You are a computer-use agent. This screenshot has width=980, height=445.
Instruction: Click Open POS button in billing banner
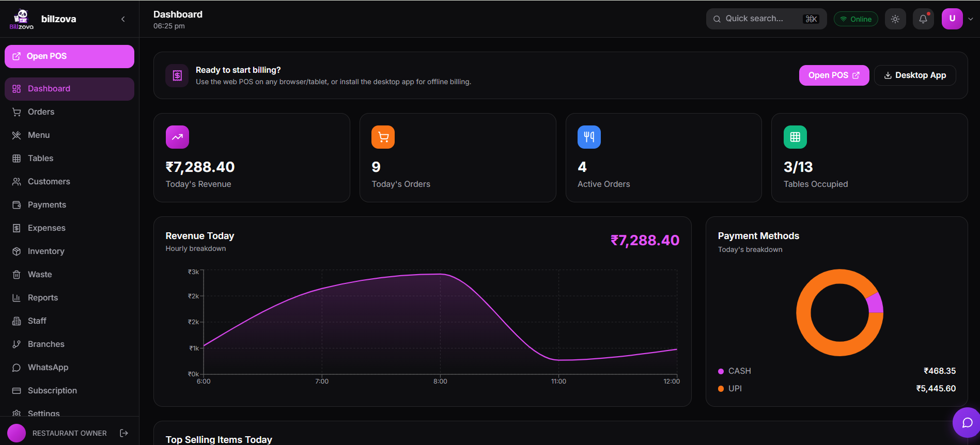(x=834, y=75)
